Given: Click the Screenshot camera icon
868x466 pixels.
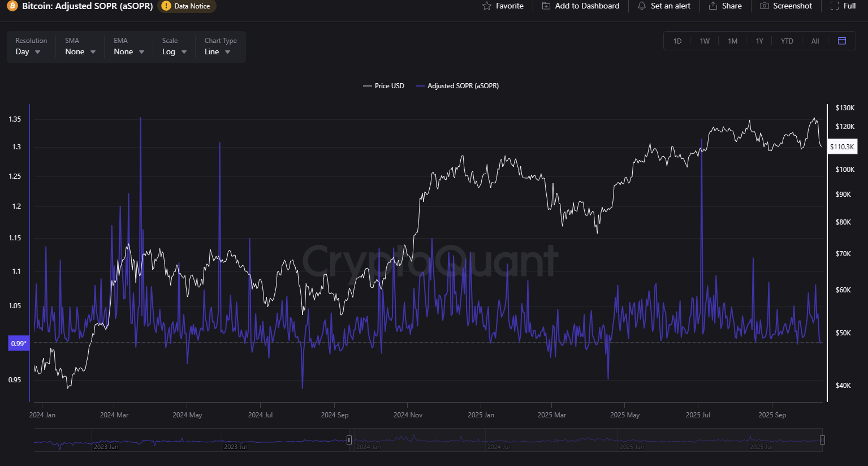Looking at the screenshot, I should [x=765, y=6].
